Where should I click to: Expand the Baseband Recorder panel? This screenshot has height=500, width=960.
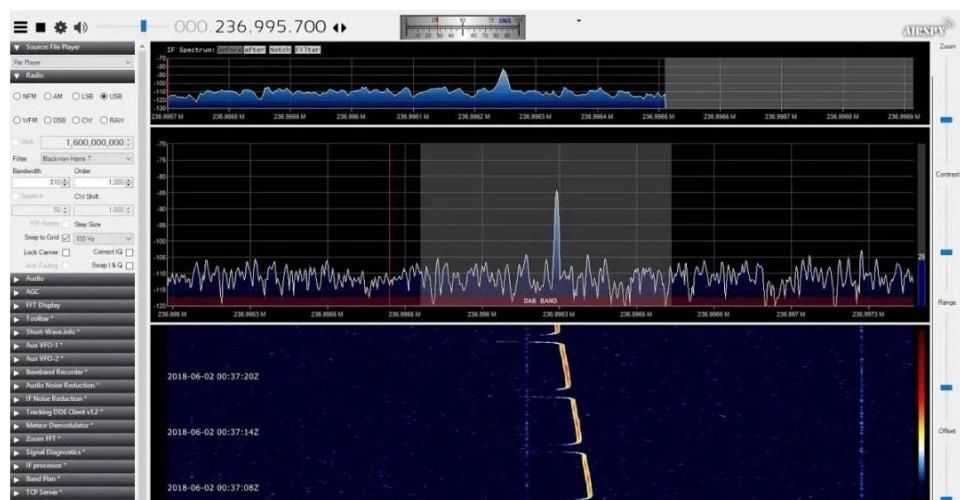(x=72, y=372)
